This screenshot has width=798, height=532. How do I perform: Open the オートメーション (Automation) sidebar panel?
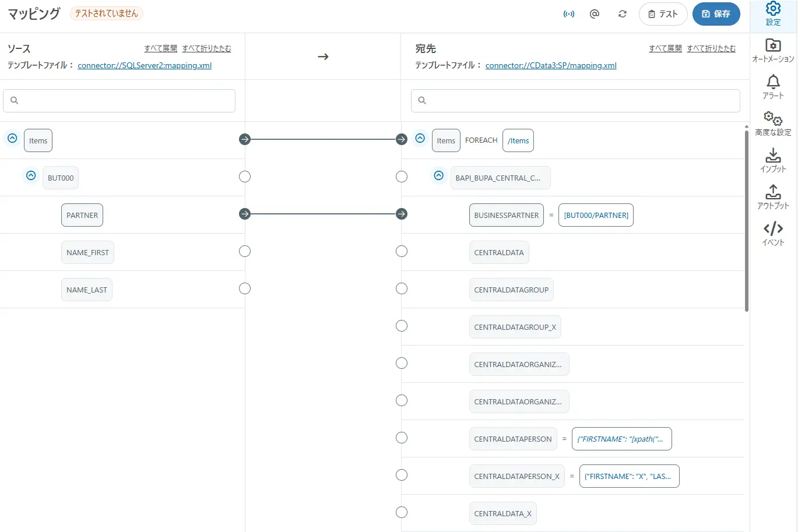point(772,49)
